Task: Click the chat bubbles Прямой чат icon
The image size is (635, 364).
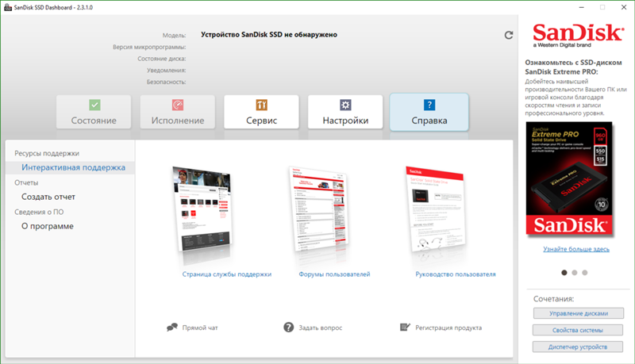Action: [x=172, y=328]
